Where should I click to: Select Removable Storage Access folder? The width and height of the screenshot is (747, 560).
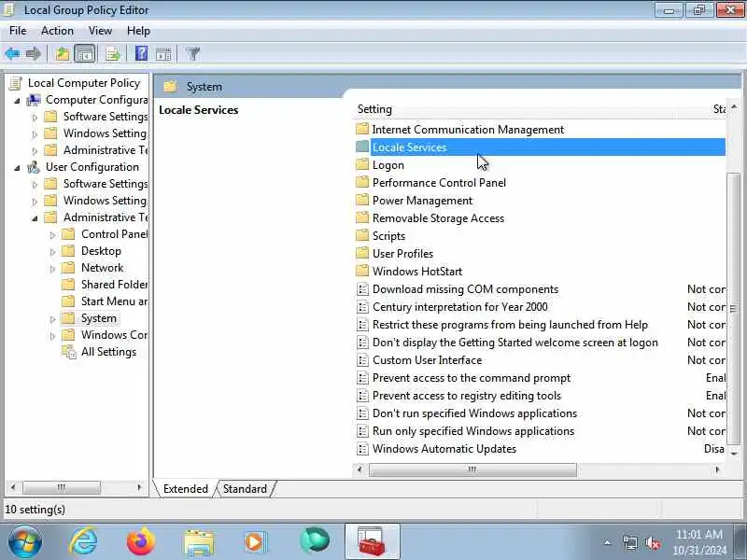coord(438,218)
